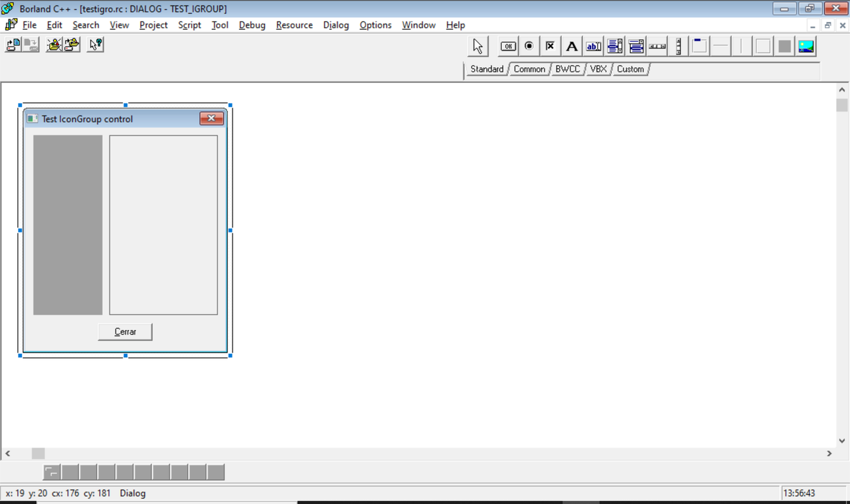Pick the static text 'A' control tool
The width and height of the screenshot is (850, 504).
(572, 46)
